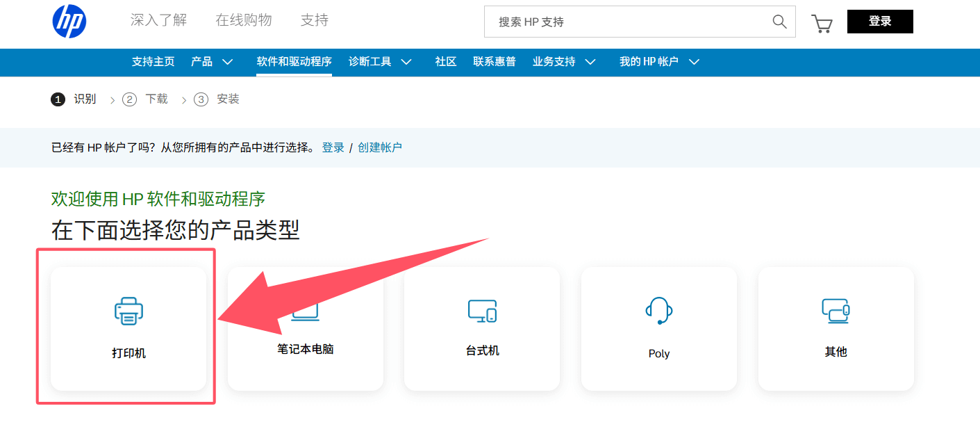Expand the 业务支持 dropdown chevron
This screenshot has height=438, width=980.
[590, 62]
